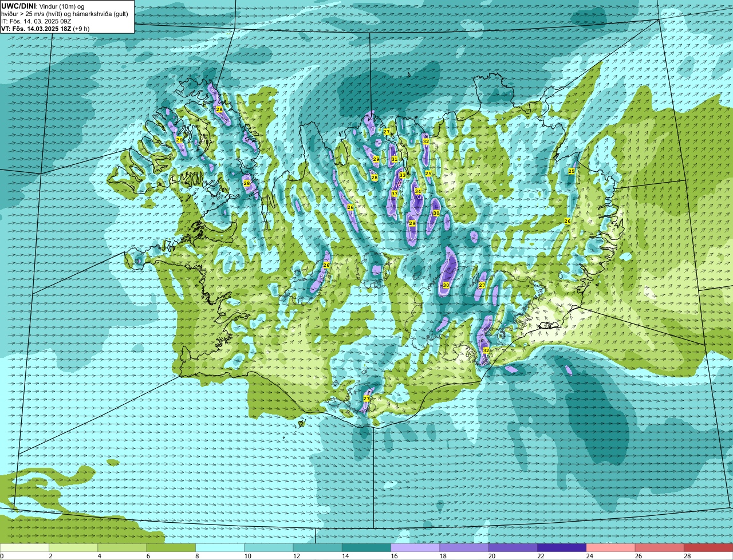Click the 6 tick label on color scale
The height and width of the screenshot is (560, 733).
tap(148, 556)
